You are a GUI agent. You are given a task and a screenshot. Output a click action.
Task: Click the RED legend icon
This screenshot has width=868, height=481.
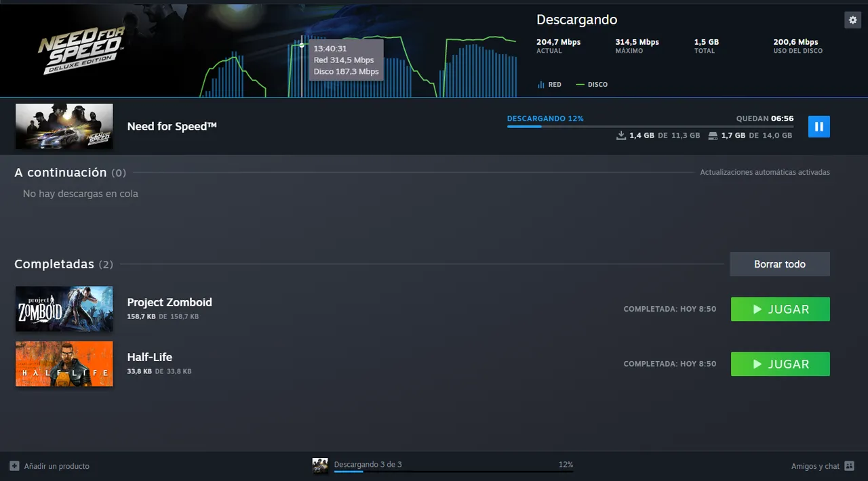[x=541, y=85]
